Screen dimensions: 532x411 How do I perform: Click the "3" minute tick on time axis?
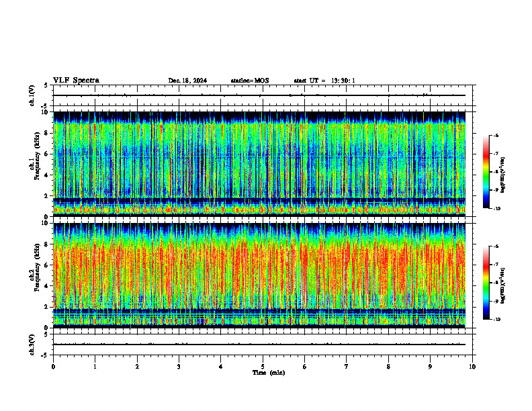pyautogui.click(x=179, y=367)
